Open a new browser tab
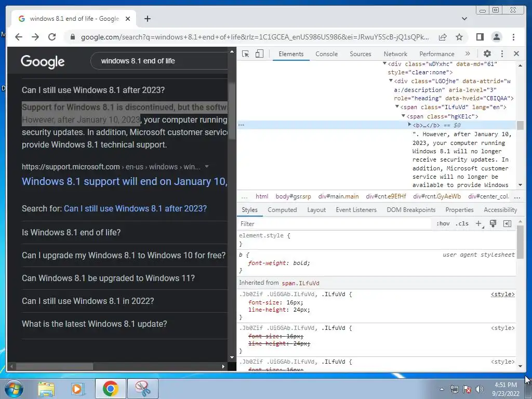The height and width of the screenshot is (399, 532). click(x=147, y=19)
